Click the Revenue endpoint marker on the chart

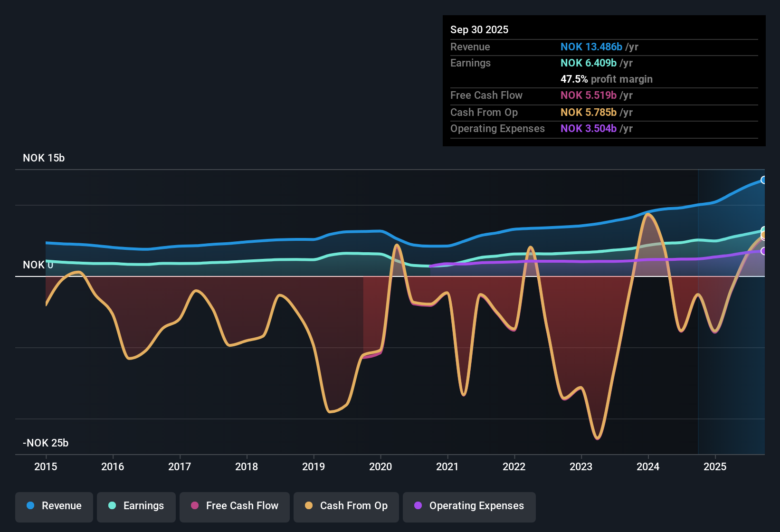click(764, 180)
